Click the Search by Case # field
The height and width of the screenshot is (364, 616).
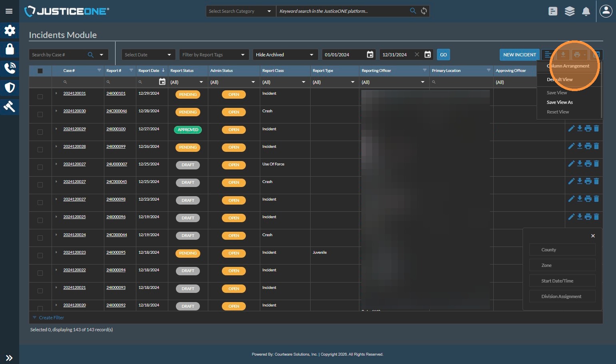pyautogui.click(x=58, y=55)
